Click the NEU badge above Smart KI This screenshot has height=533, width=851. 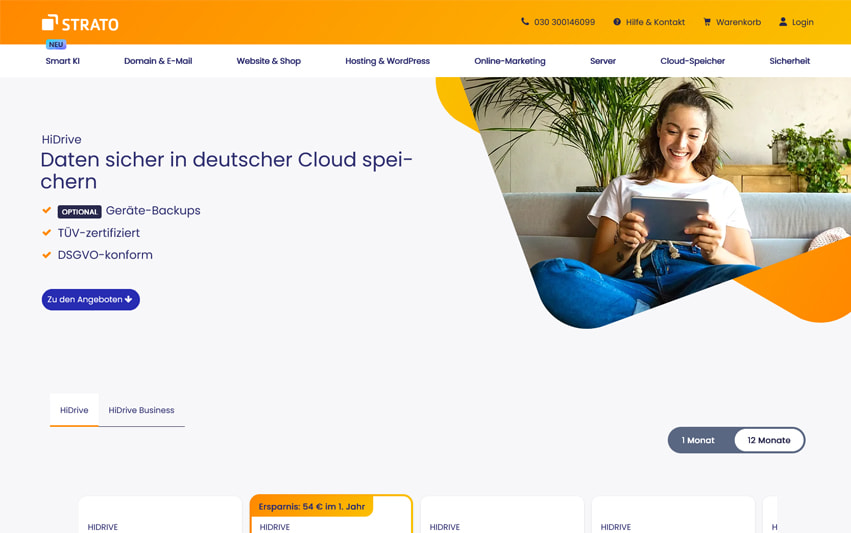(56, 45)
